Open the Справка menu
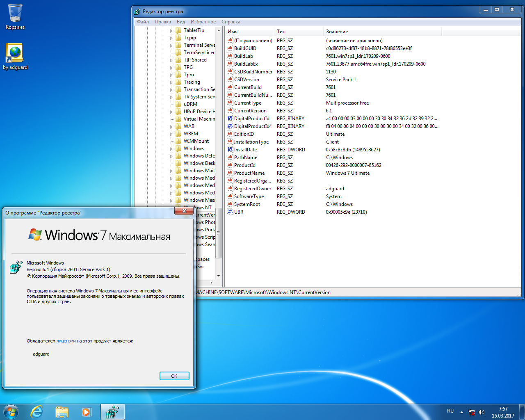Screen dimensions: 525x420 pyautogui.click(x=231, y=22)
